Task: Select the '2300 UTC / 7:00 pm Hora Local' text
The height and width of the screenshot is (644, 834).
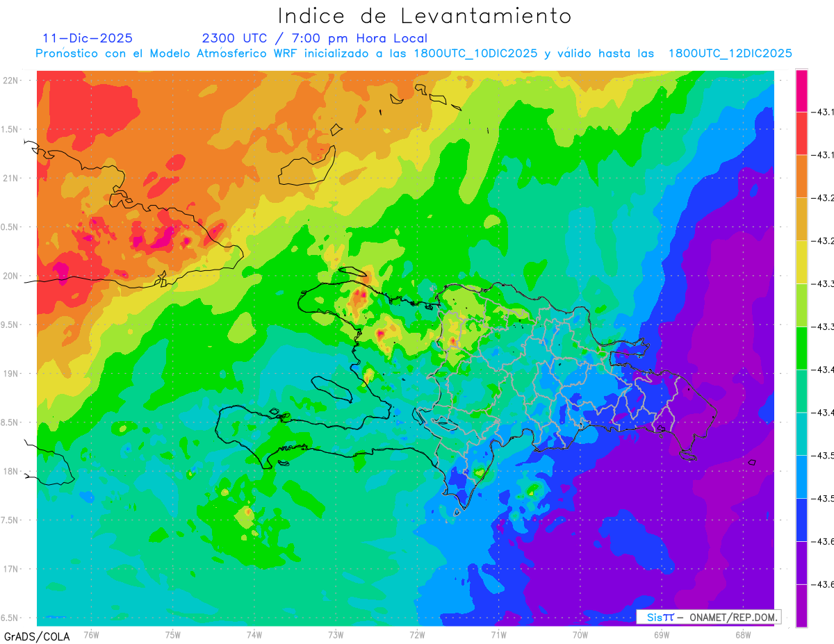Action: (x=314, y=38)
